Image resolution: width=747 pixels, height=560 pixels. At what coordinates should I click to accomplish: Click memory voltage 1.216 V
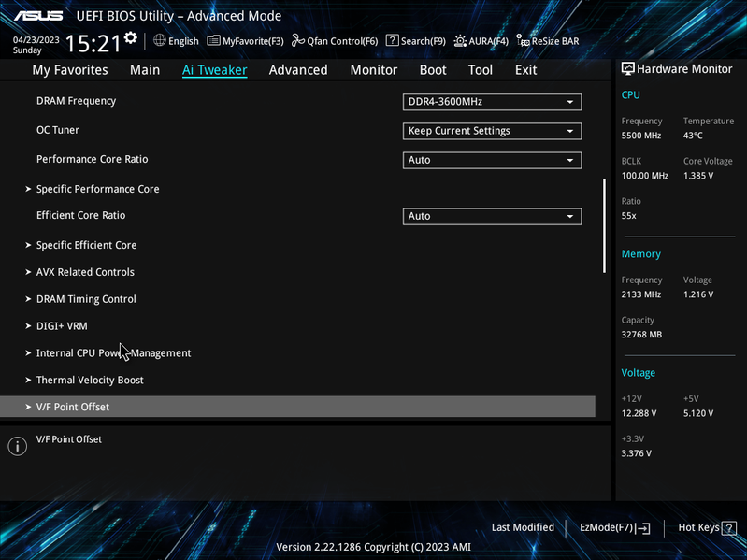tap(698, 294)
